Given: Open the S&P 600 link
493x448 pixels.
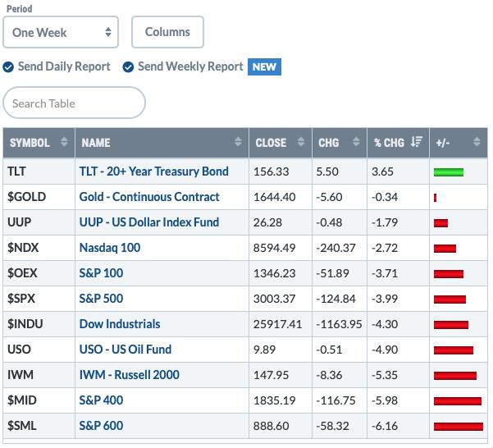Looking at the screenshot, I should click(x=101, y=426).
